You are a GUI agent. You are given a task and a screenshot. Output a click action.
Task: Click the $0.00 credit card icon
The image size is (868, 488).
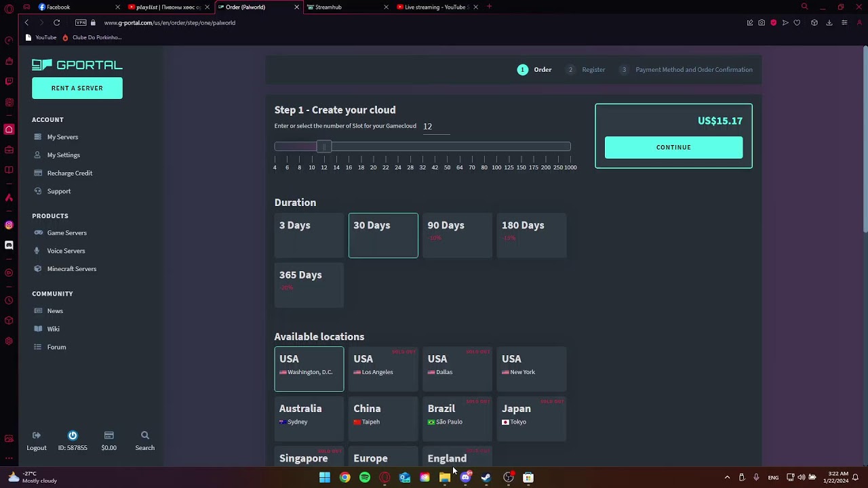pos(108,435)
